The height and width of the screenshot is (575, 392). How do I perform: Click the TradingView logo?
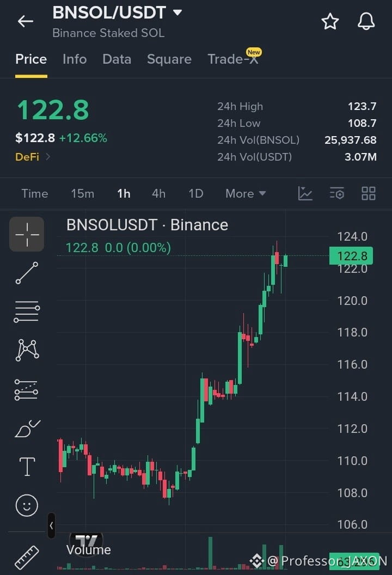pyautogui.click(x=86, y=542)
